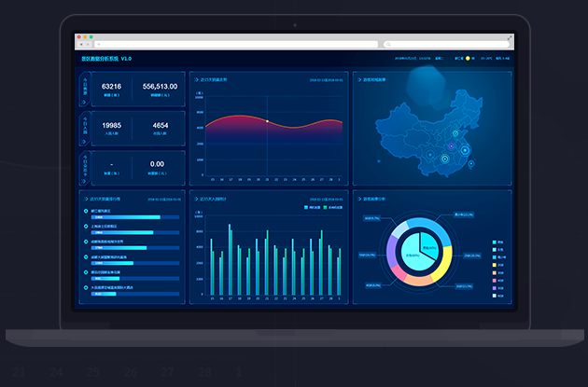The width and height of the screenshot is (588, 387).
Task: Click the pink swatch in the donut legend
Action: (495, 281)
